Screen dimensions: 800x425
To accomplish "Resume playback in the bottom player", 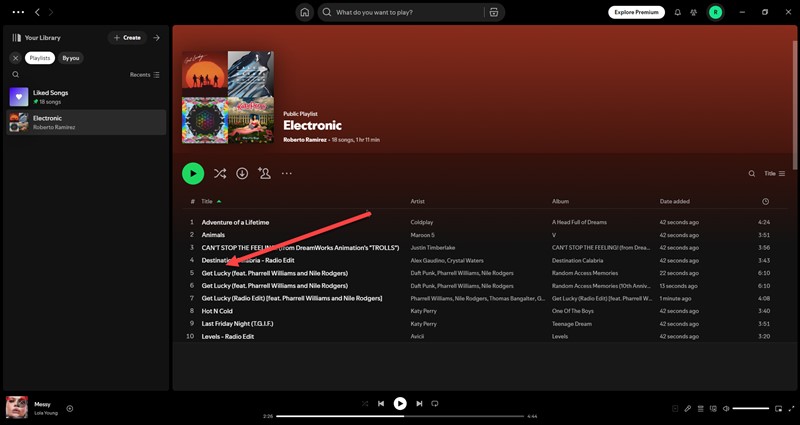I will (400, 404).
